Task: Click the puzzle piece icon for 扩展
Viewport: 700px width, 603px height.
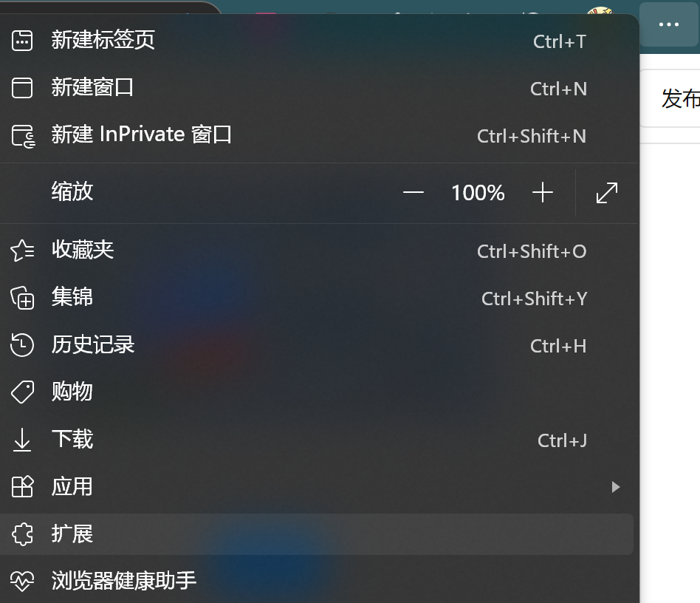Action: pos(22,534)
